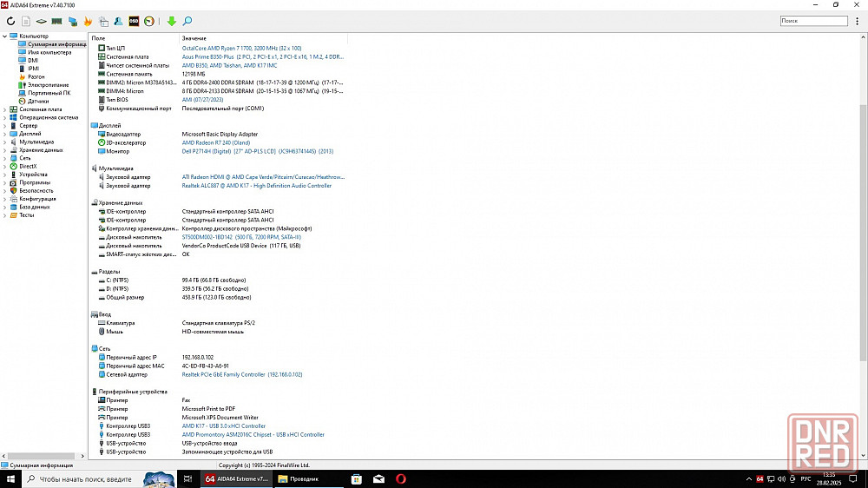Screen dimensions: 868x488
Task: Click the motherboard chip toolbar icon
Action: click(x=42, y=21)
